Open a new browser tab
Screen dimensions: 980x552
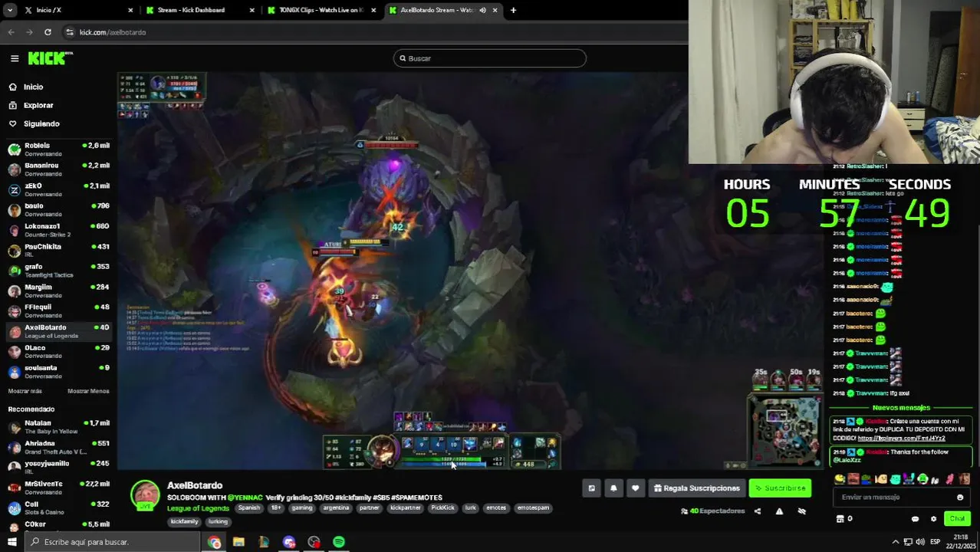point(513,10)
